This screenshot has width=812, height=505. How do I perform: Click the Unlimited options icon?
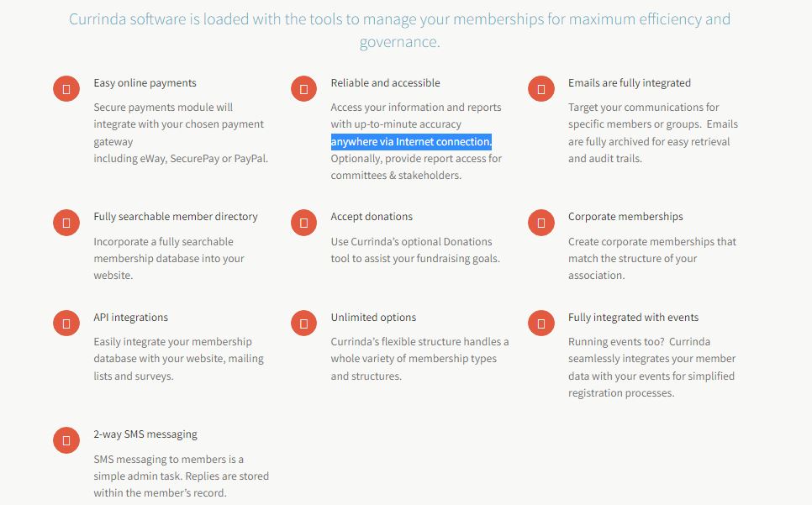[303, 323]
